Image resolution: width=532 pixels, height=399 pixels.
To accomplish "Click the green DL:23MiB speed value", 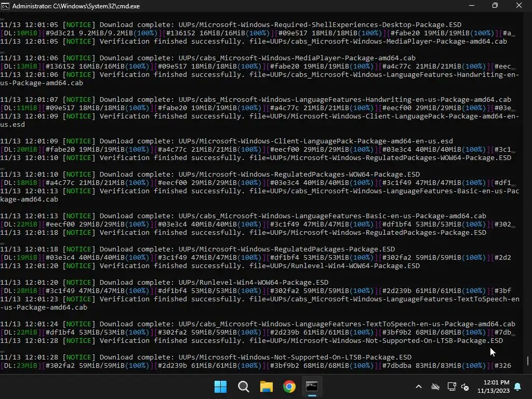I will click(27, 365).
